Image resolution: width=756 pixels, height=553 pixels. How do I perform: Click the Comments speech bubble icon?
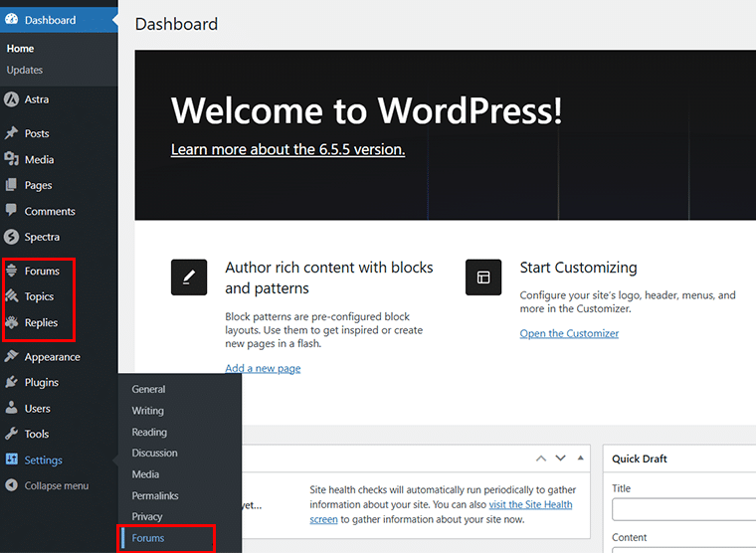[11, 210]
